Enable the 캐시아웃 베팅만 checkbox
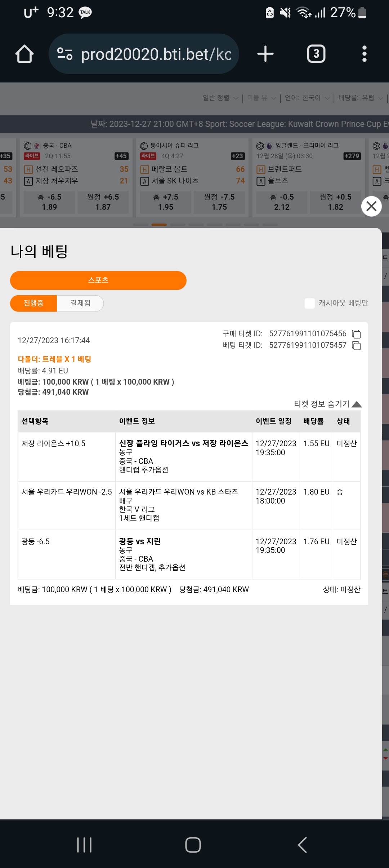Screen dimensions: 389x868 [310, 303]
